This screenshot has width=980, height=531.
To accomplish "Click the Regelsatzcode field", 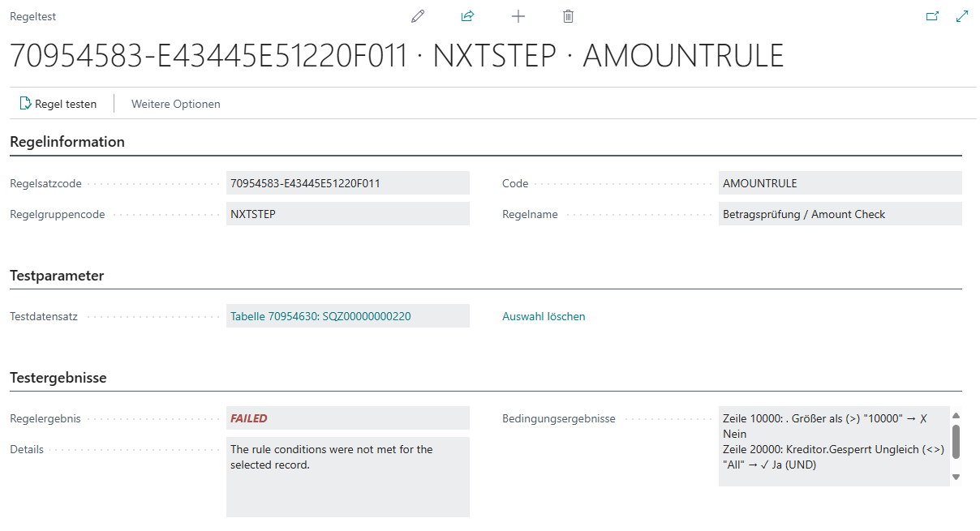I will pyautogui.click(x=347, y=183).
